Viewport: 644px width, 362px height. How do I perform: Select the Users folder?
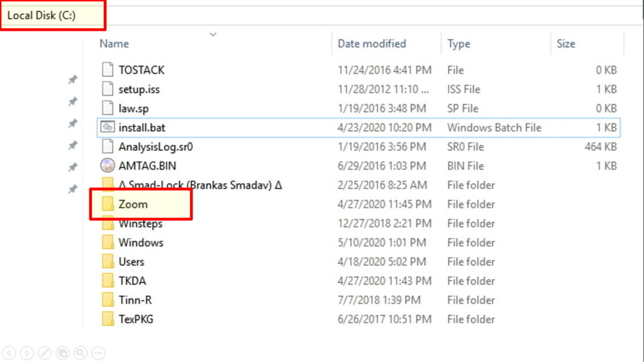131,261
